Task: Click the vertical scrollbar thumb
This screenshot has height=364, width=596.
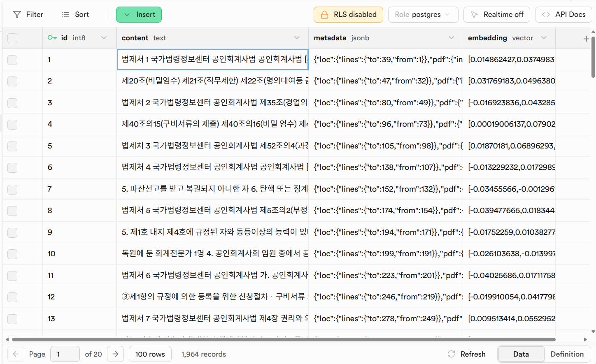Action: pos(593,57)
